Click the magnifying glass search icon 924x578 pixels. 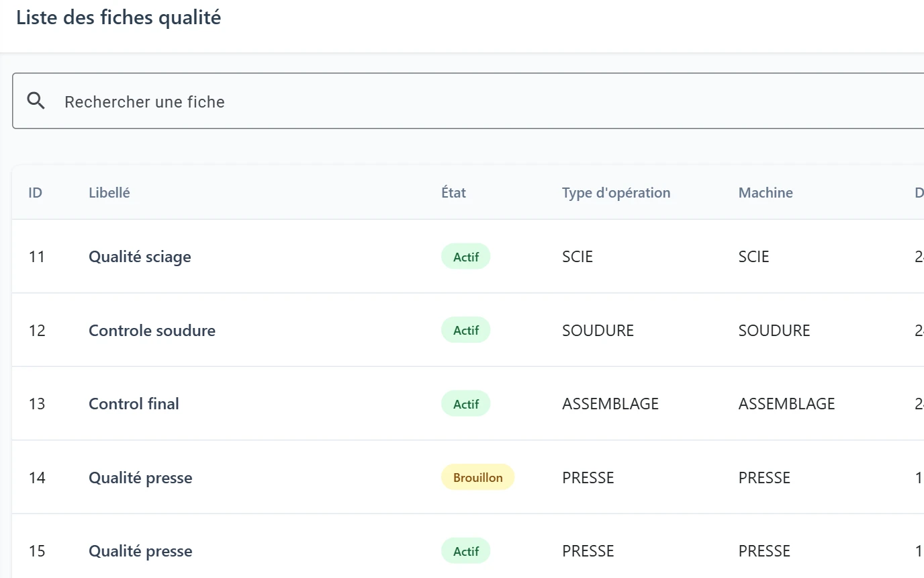[36, 101]
